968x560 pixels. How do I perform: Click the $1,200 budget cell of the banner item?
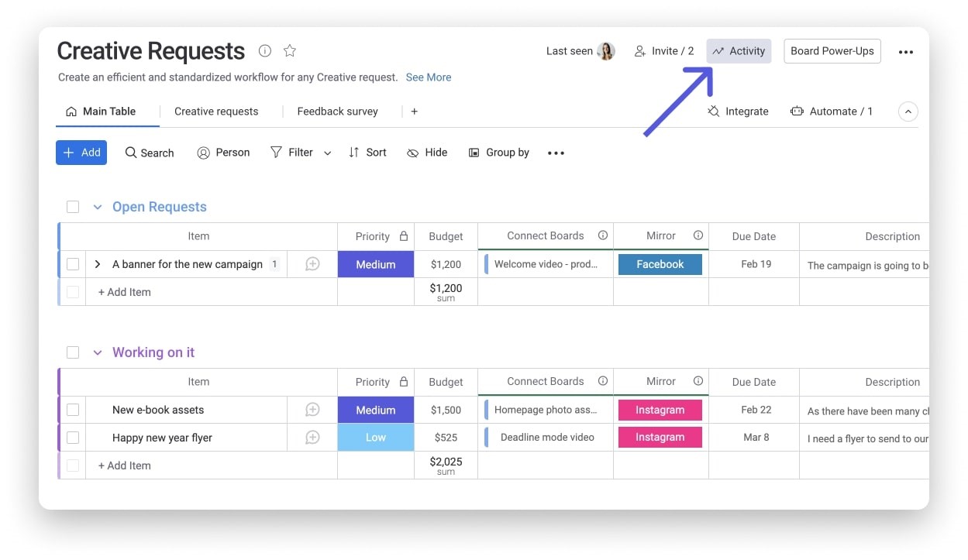(446, 264)
